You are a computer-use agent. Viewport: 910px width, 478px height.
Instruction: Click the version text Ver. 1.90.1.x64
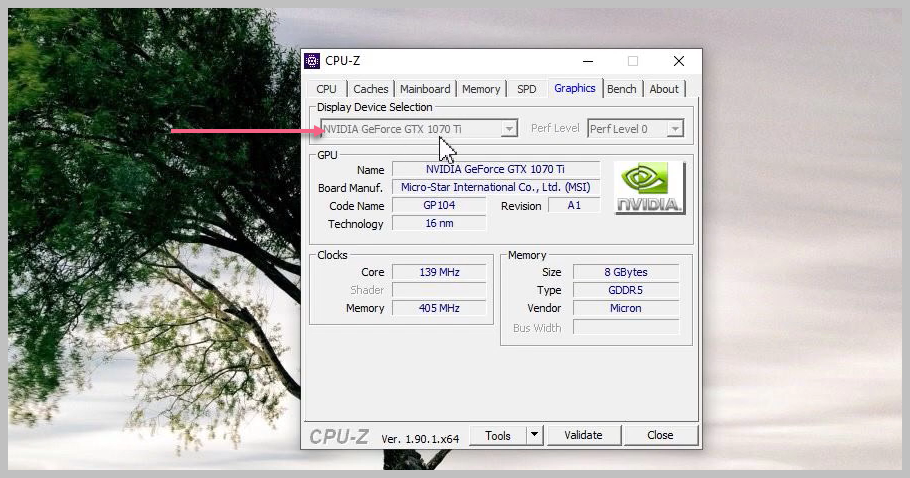pos(420,439)
